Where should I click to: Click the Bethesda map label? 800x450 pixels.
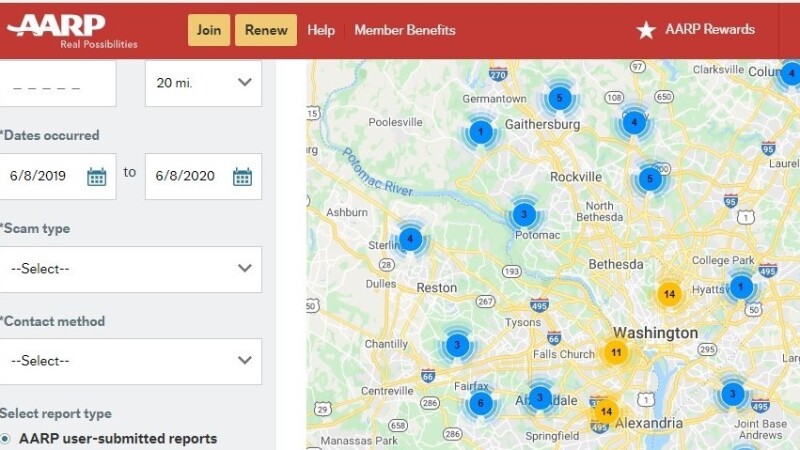coord(616,264)
